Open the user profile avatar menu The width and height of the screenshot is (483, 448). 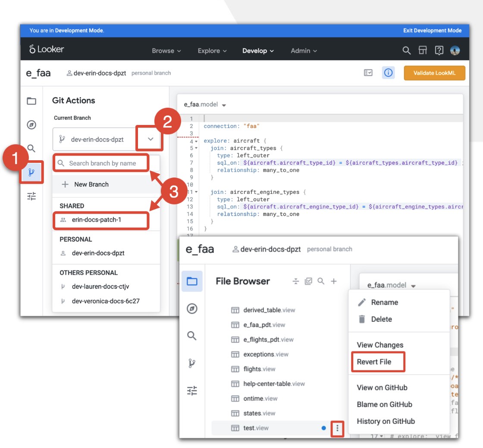(455, 50)
